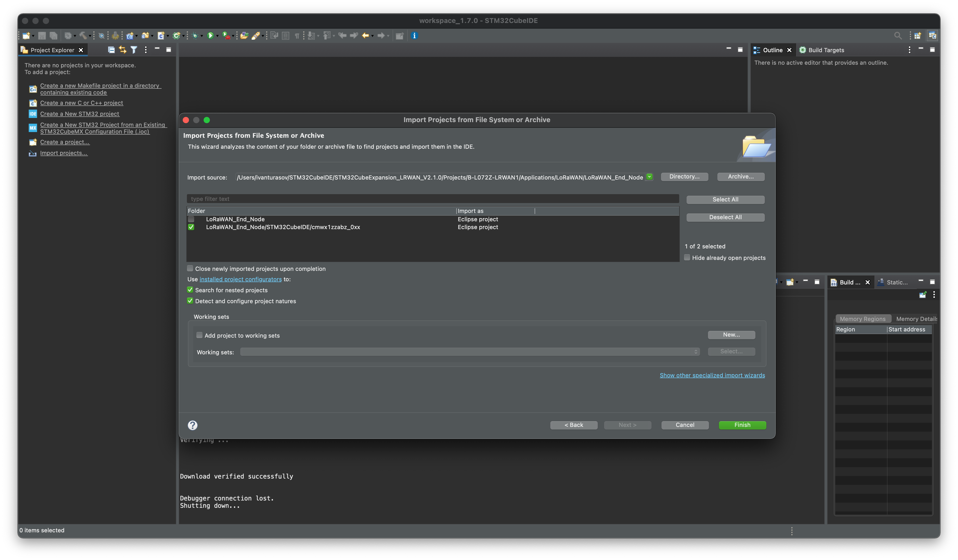Click the Open Element folder icon

pyautogui.click(x=244, y=36)
